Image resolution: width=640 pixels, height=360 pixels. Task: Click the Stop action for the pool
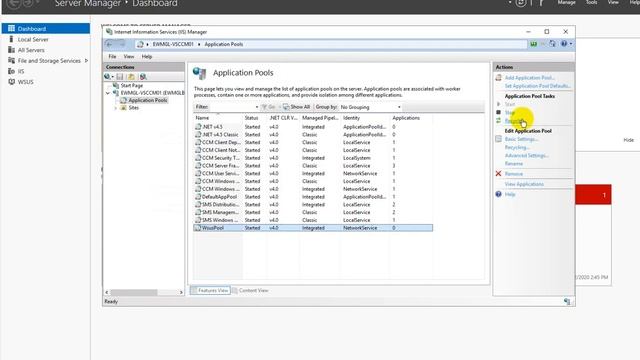[x=509, y=113]
